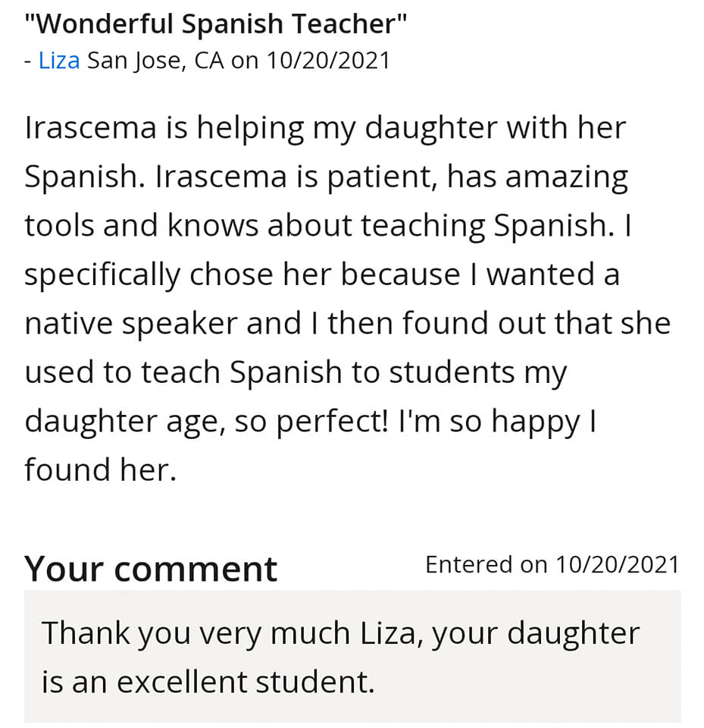Click the "Wonderful Spanish Teacher" review title
The width and height of the screenshot is (704, 728).
216,24
